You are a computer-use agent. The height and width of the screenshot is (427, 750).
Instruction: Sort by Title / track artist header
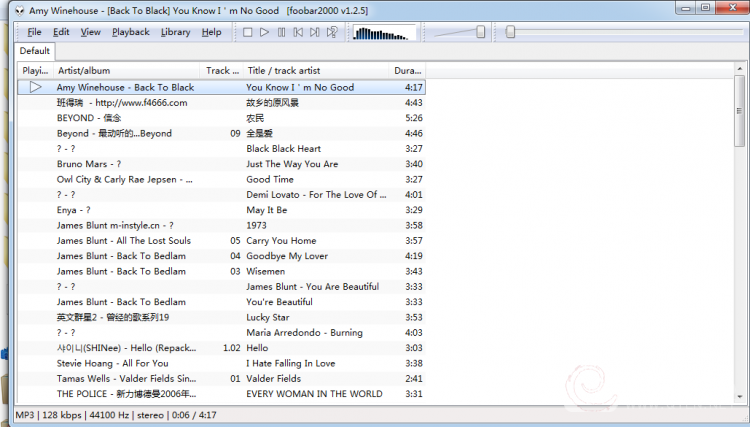(316, 70)
